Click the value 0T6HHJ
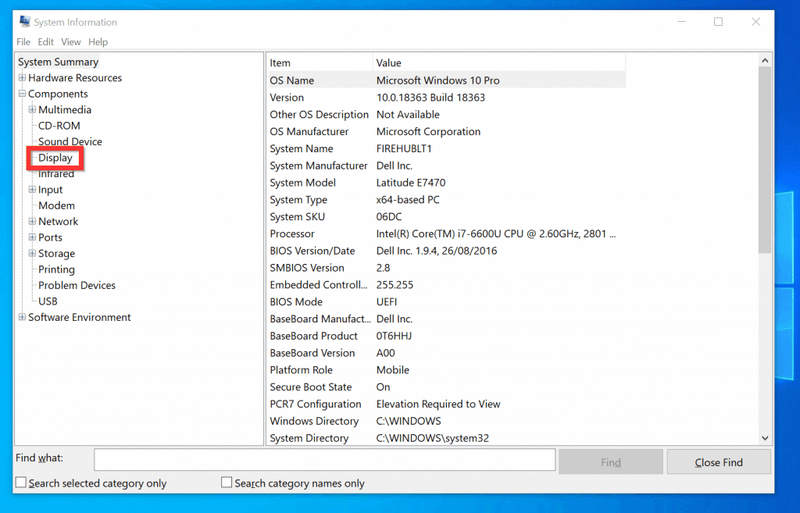800x513 pixels. (x=394, y=336)
